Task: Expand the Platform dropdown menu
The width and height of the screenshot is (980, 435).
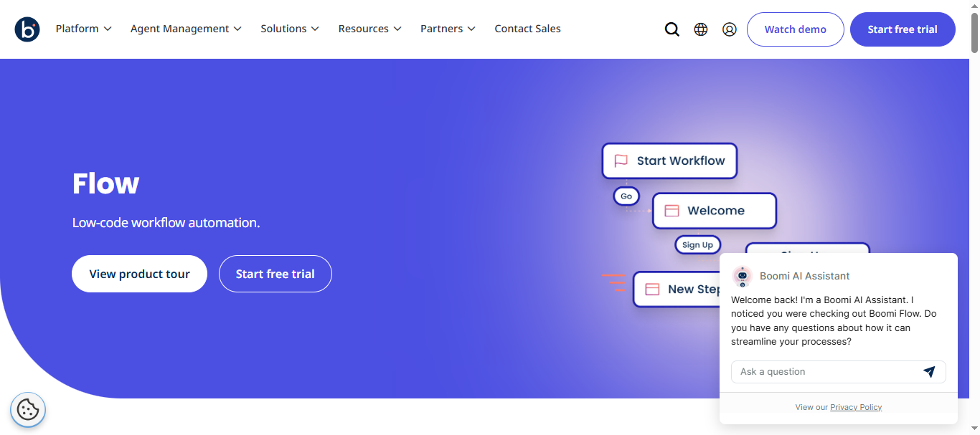Action: coord(83,29)
